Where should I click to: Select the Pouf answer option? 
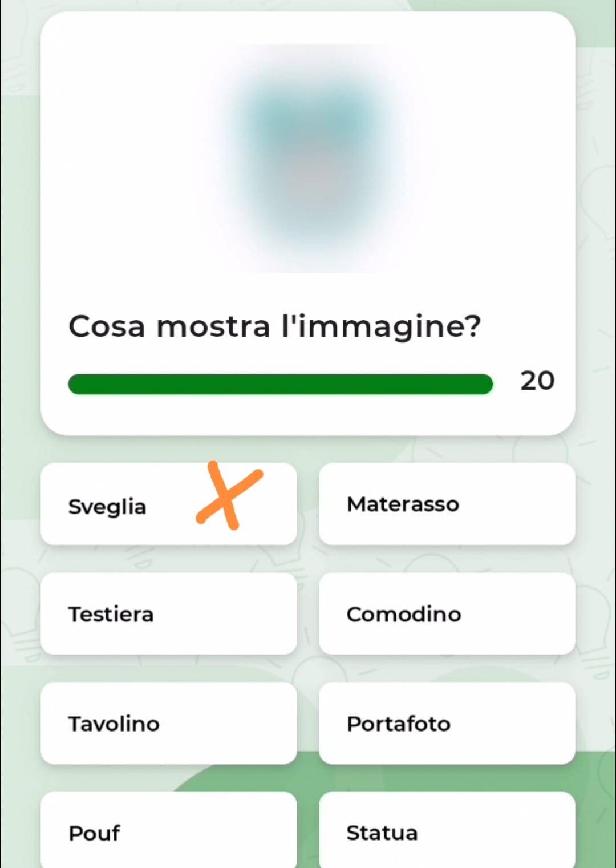coord(169,832)
